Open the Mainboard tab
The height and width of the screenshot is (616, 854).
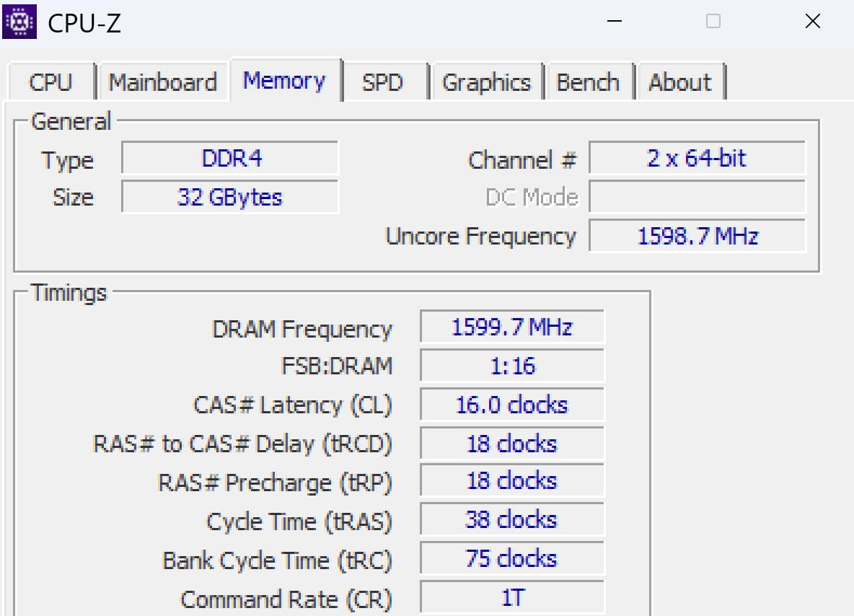click(163, 82)
